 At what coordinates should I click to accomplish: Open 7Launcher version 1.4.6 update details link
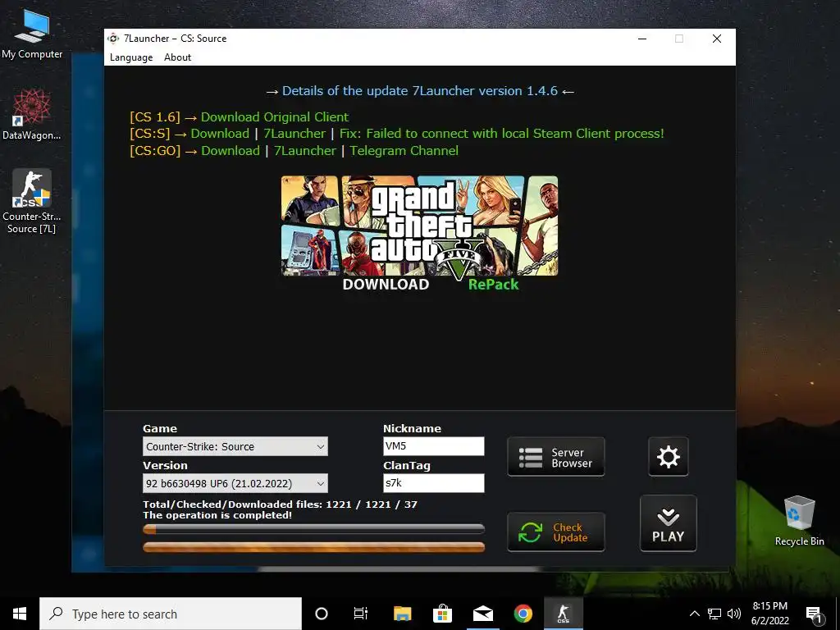point(420,91)
